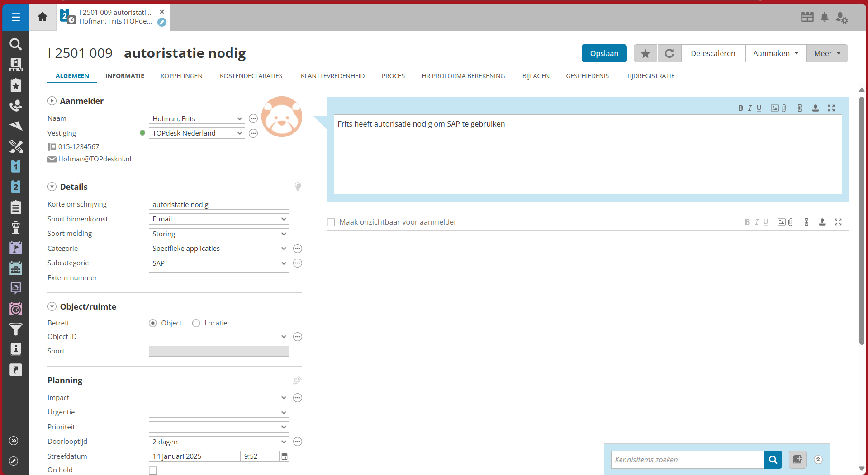Click the knowledge items search magnifier button

pos(773,460)
